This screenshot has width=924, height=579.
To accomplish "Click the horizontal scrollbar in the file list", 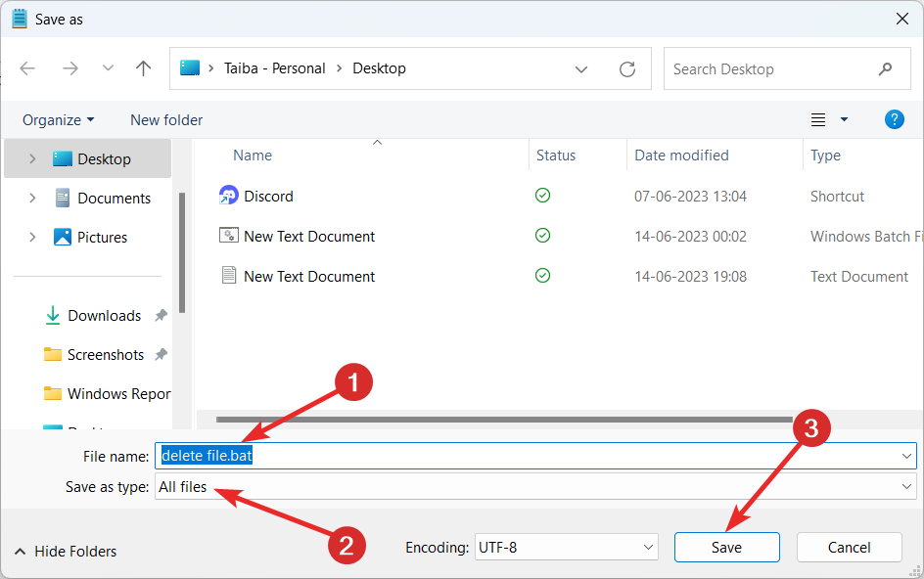I will (x=504, y=420).
